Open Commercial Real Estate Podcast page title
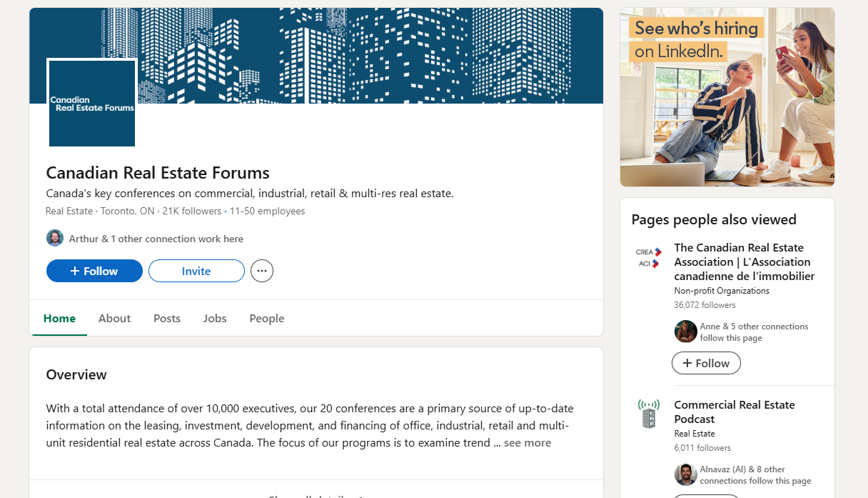Viewport: 868px width, 498px height. point(735,412)
